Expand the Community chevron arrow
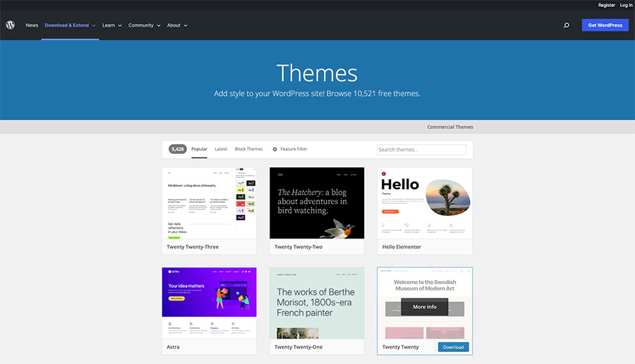This screenshot has height=364, width=635. click(159, 25)
